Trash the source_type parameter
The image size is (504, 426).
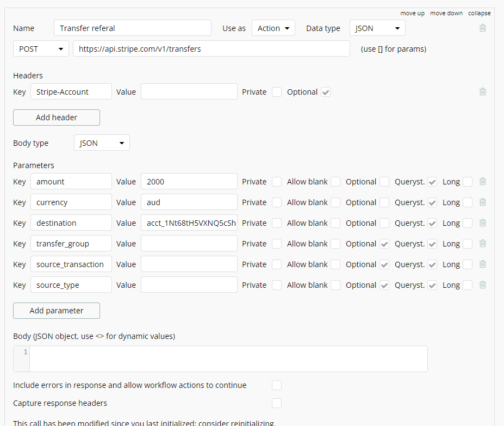[x=482, y=285]
